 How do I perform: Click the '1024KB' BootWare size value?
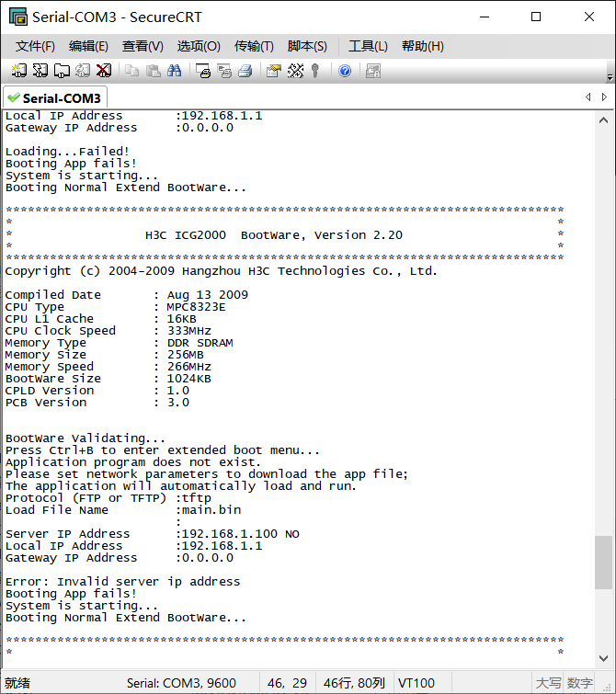click(189, 379)
